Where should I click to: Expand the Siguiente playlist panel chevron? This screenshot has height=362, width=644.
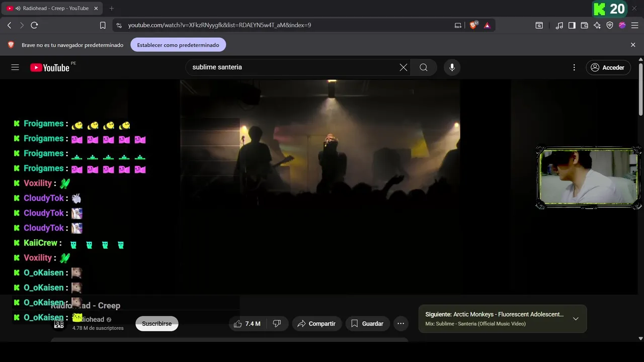click(576, 319)
